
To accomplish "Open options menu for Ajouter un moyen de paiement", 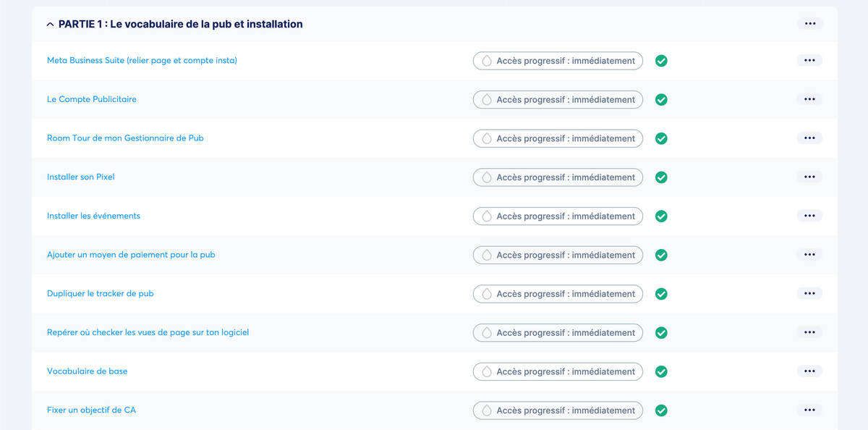I will [809, 255].
